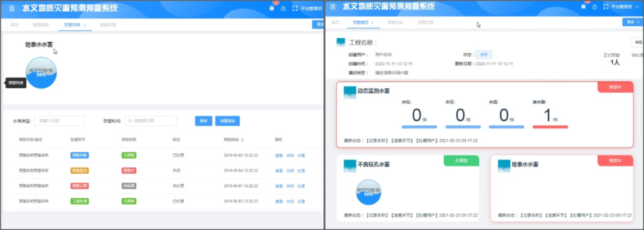Click 处理 for the 05-02 12:22:22 row
The image size is (644, 230).
coord(301,155)
